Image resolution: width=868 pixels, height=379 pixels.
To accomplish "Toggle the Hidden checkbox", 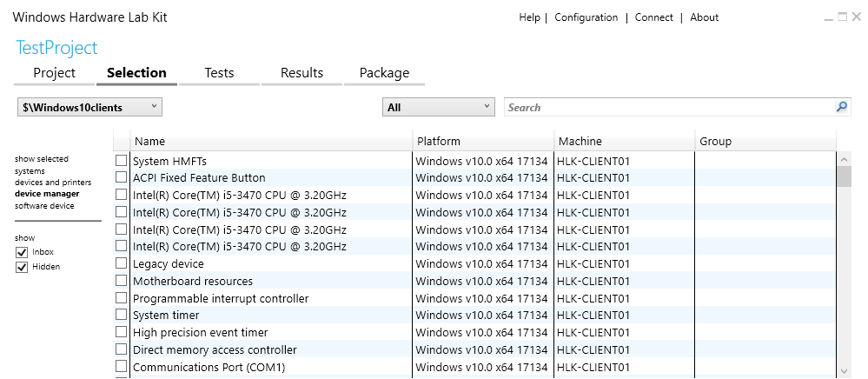I will [22, 267].
